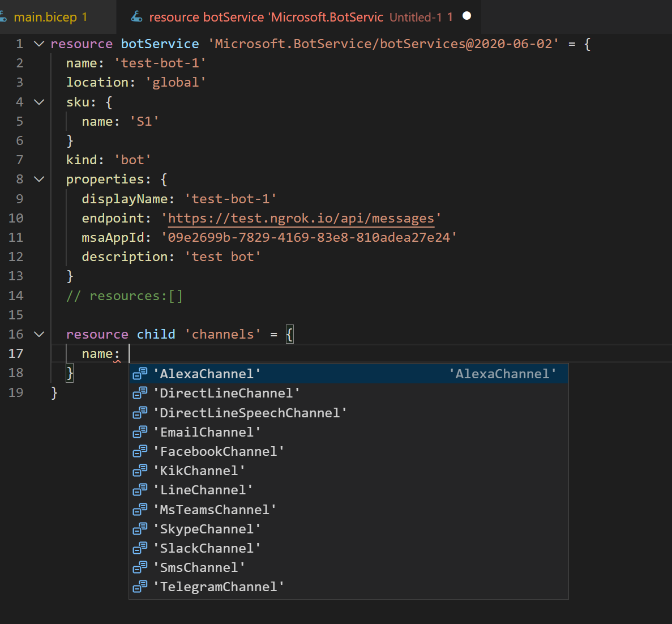Select the 'AlexaChannel' suggestion

[348, 374]
